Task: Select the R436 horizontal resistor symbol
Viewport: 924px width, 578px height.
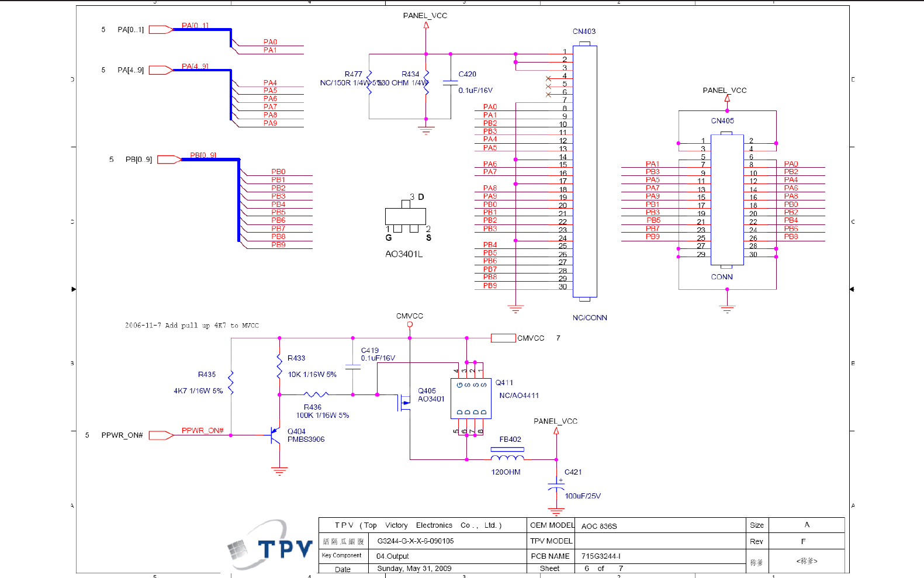Action: [x=316, y=394]
